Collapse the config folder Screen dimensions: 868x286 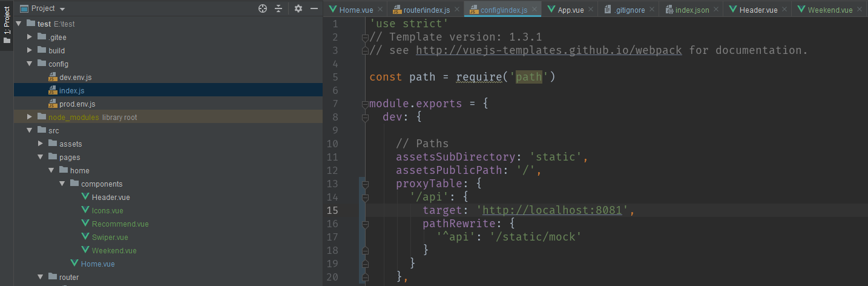pos(30,64)
